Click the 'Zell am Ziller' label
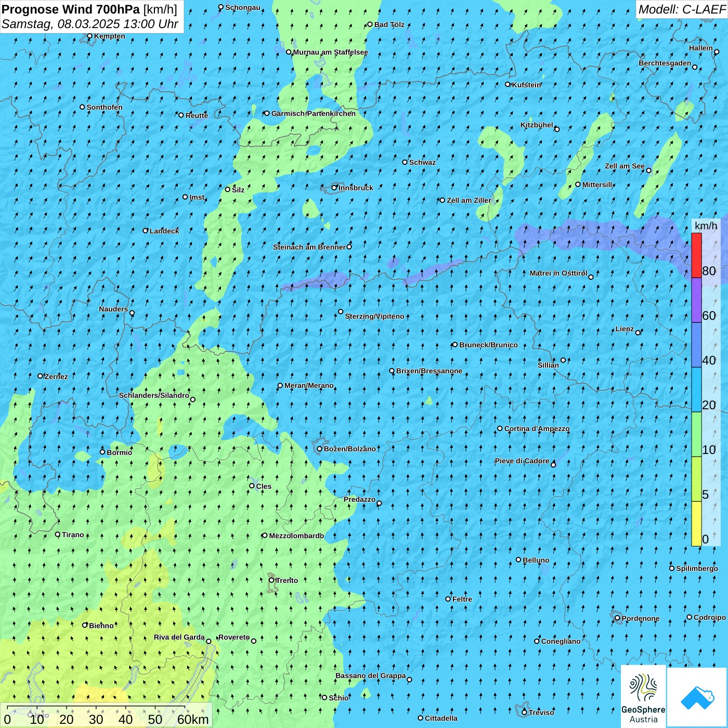Screen dimensions: 728x728 (469, 200)
